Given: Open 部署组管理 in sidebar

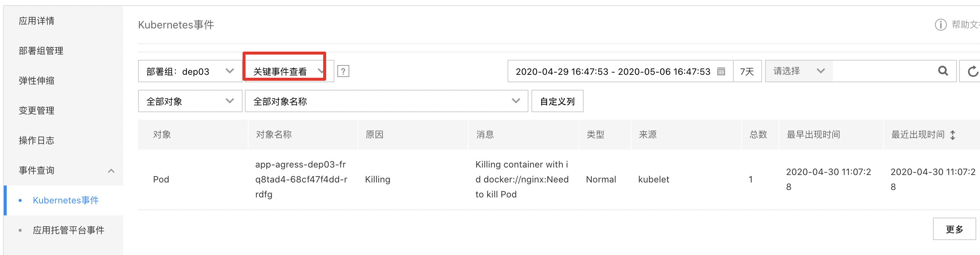Looking at the screenshot, I should coord(41,51).
